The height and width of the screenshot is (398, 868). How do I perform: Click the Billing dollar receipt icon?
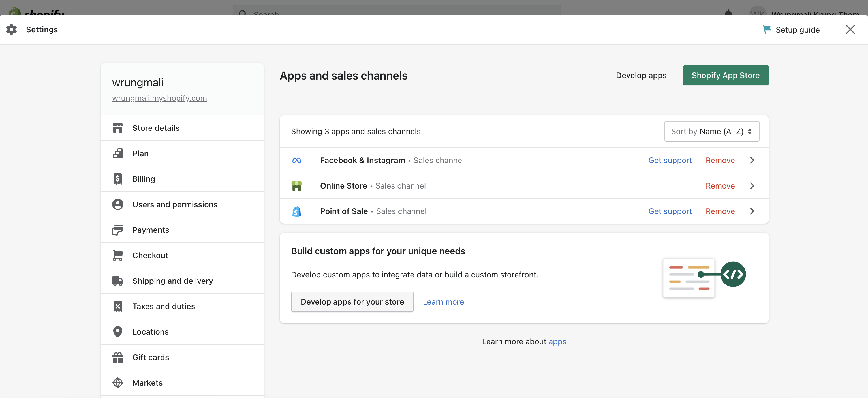point(117,179)
